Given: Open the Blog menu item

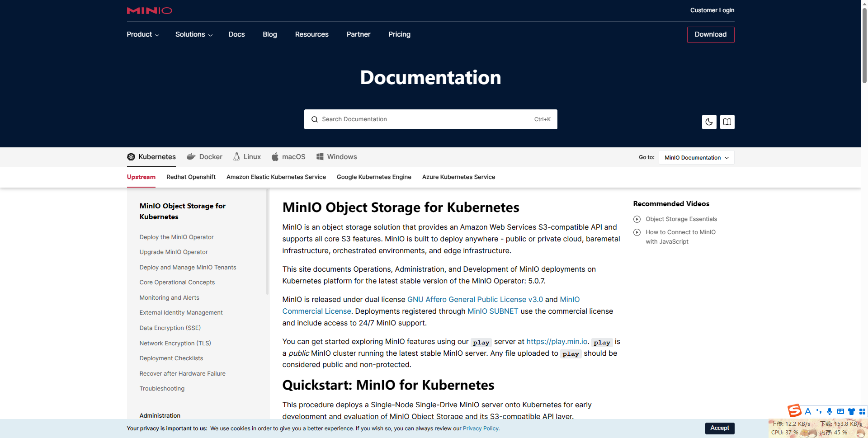Looking at the screenshot, I should point(270,34).
